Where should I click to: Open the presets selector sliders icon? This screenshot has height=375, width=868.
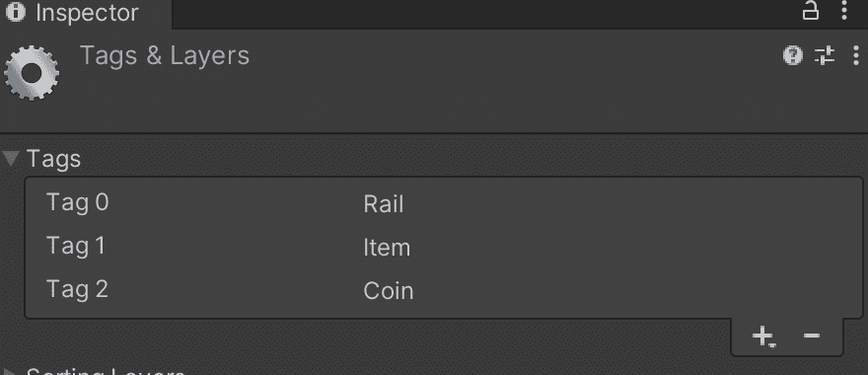[825, 55]
